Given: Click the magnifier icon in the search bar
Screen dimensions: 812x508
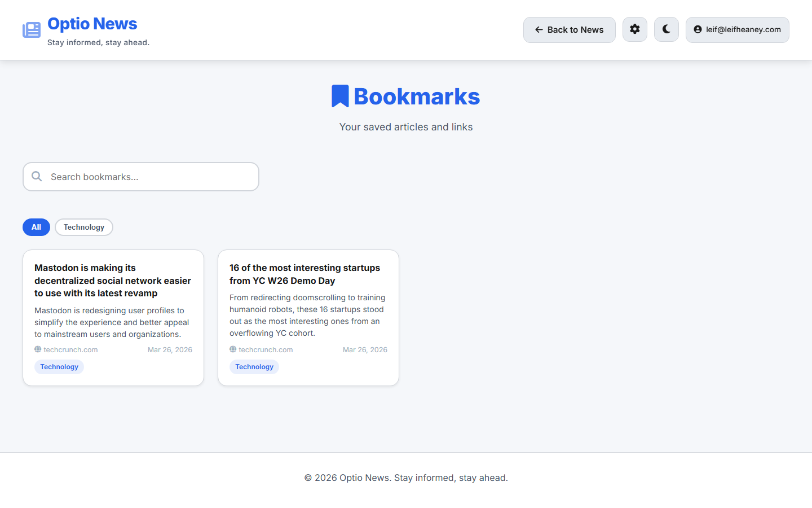Looking at the screenshot, I should click(36, 176).
